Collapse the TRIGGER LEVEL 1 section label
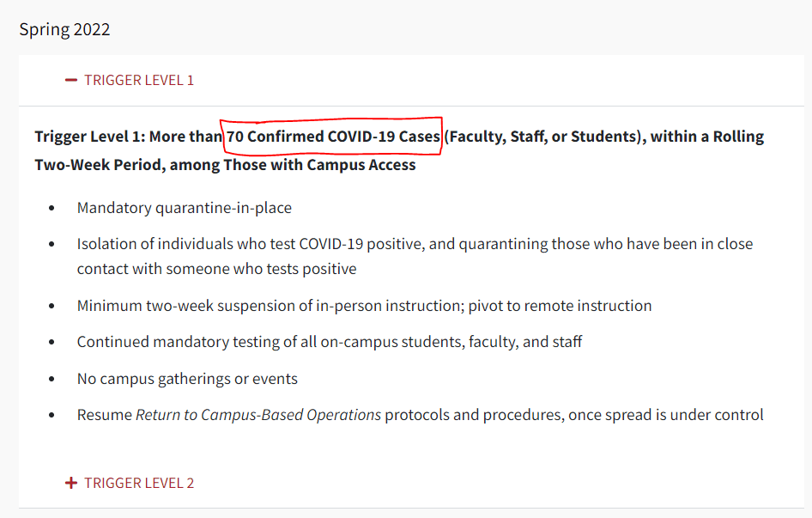The height and width of the screenshot is (518, 812). coord(139,80)
